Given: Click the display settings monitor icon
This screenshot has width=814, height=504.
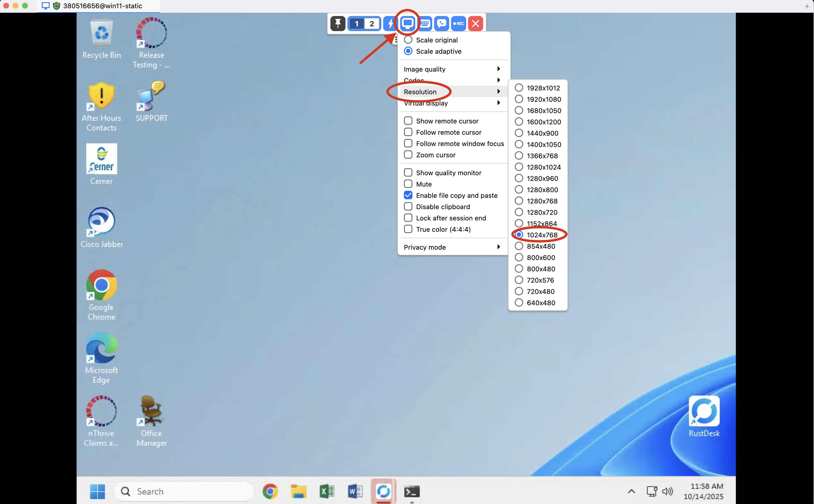Looking at the screenshot, I should coord(407,23).
